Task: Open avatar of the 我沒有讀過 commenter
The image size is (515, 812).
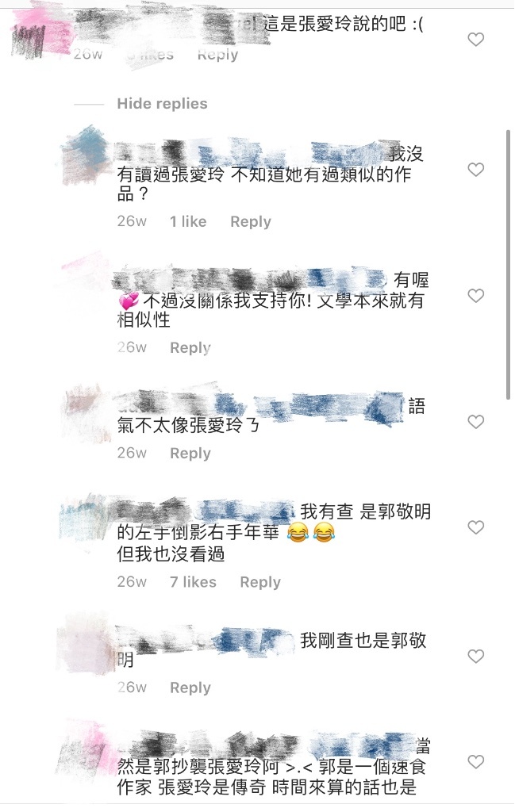Action: (x=86, y=155)
